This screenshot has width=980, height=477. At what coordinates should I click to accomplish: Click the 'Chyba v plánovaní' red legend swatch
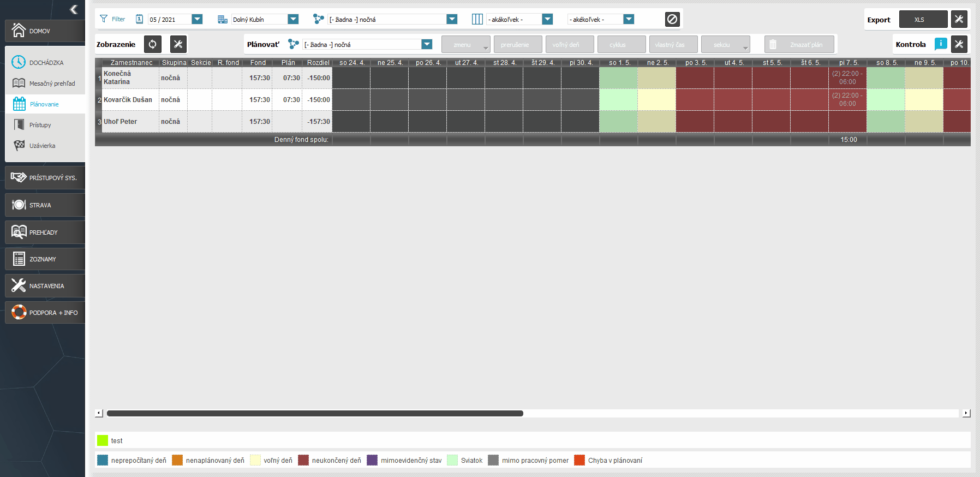click(x=579, y=460)
